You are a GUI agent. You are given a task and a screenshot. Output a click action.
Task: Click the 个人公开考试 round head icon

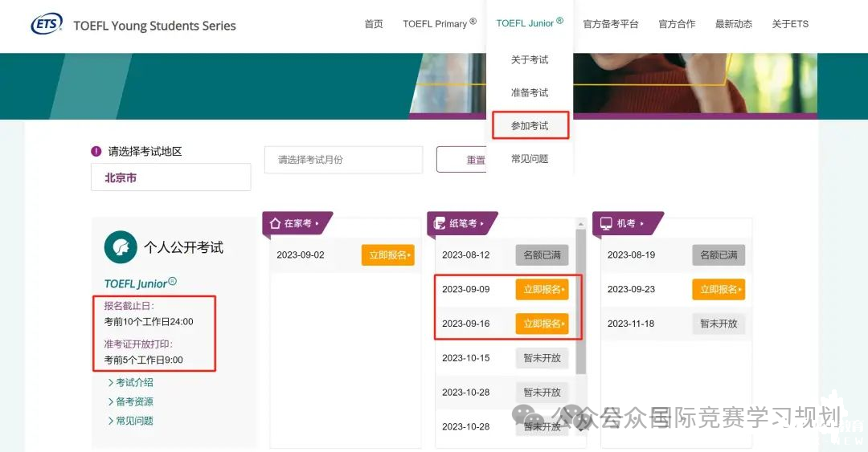120,246
